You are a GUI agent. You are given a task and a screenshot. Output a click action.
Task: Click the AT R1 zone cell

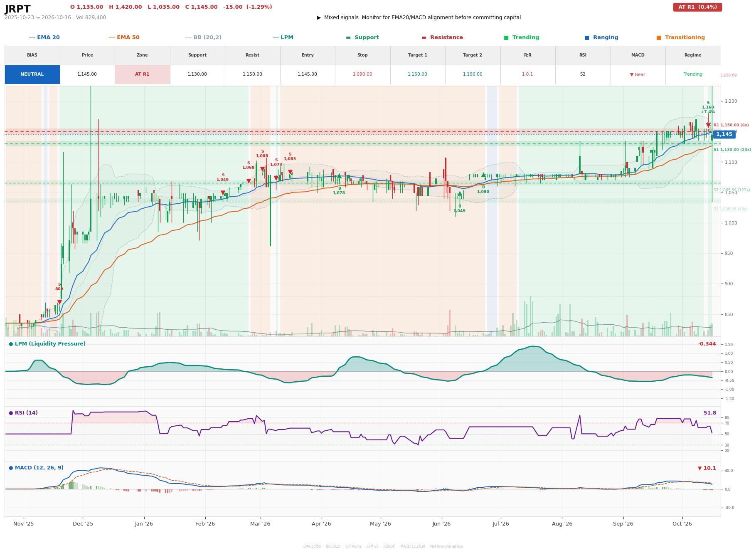(x=142, y=74)
